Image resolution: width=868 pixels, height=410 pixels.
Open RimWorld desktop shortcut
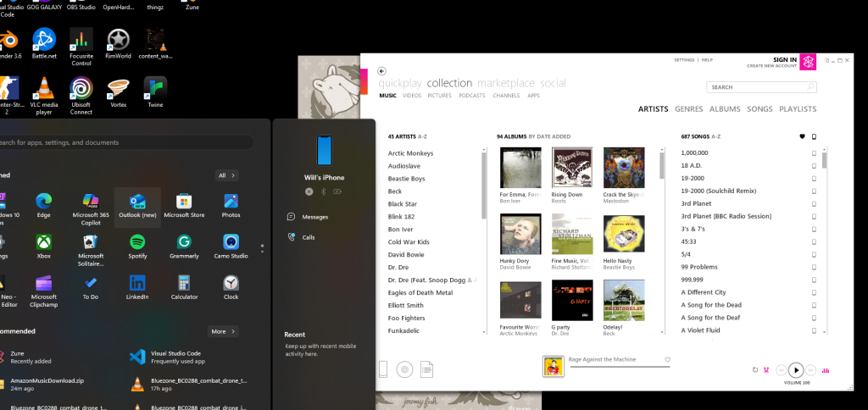tap(118, 44)
